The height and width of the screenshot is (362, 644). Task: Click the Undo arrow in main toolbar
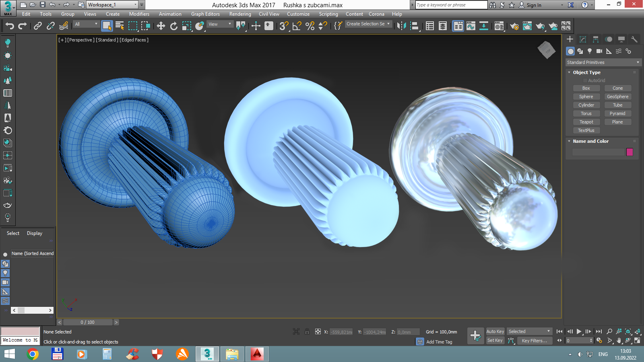click(x=10, y=26)
